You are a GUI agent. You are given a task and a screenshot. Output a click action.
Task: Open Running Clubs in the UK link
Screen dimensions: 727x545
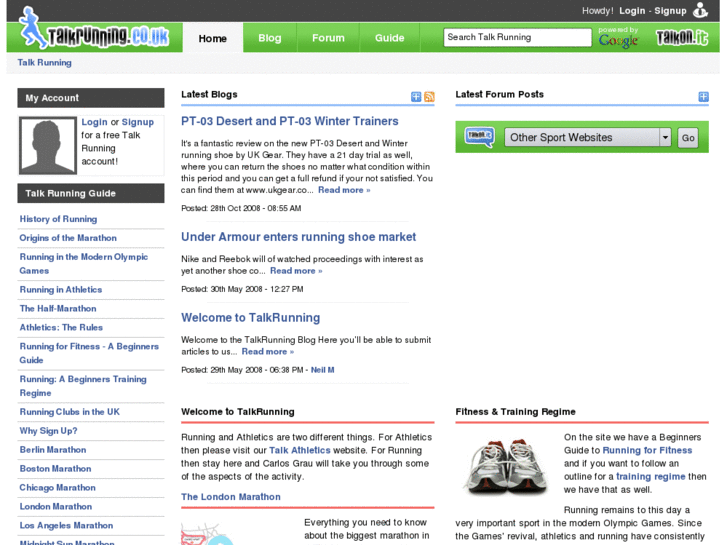coord(70,412)
